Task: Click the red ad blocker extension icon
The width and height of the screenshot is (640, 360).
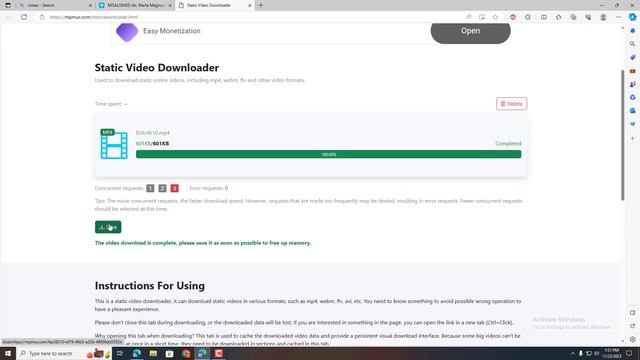Action: (x=513, y=17)
